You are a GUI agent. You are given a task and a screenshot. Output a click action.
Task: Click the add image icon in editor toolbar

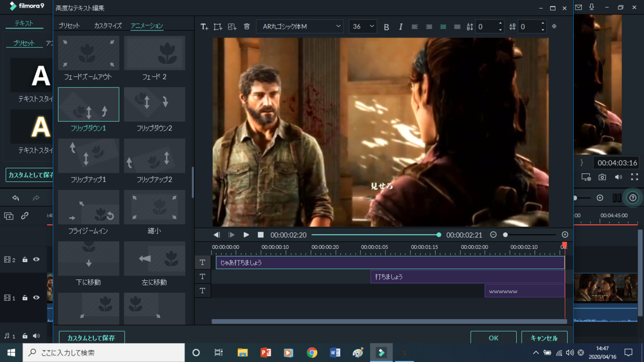tap(232, 26)
